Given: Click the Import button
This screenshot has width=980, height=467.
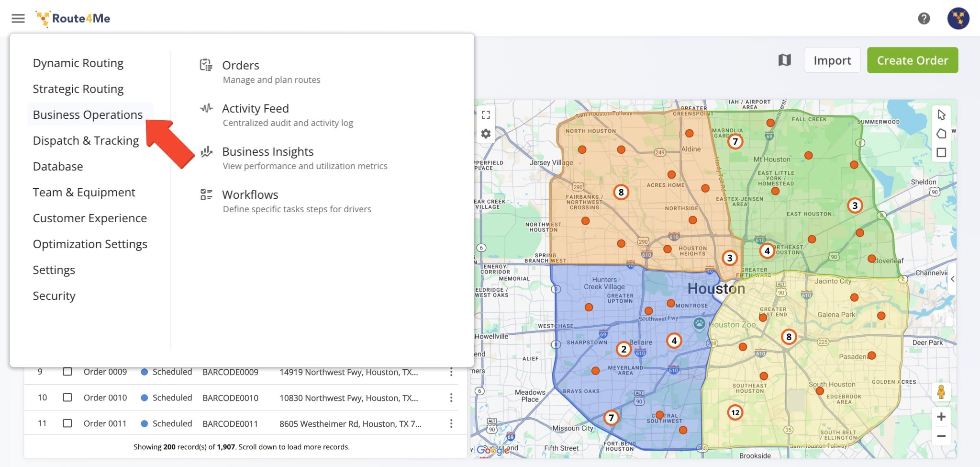Looking at the screenshot, I should tap(832, 60).
